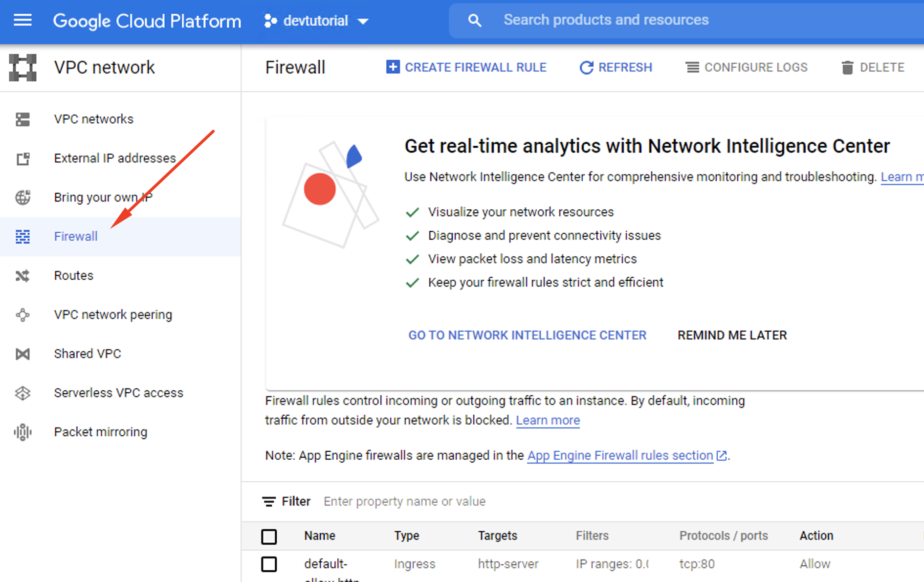Open Packet mirroring page

click(100, 432)
